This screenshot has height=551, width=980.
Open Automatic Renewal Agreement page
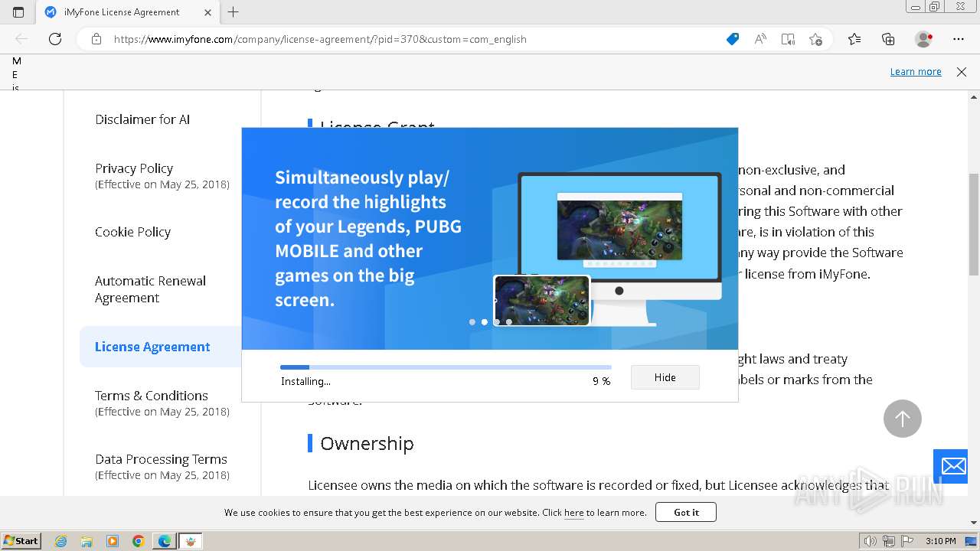point(150,289)
